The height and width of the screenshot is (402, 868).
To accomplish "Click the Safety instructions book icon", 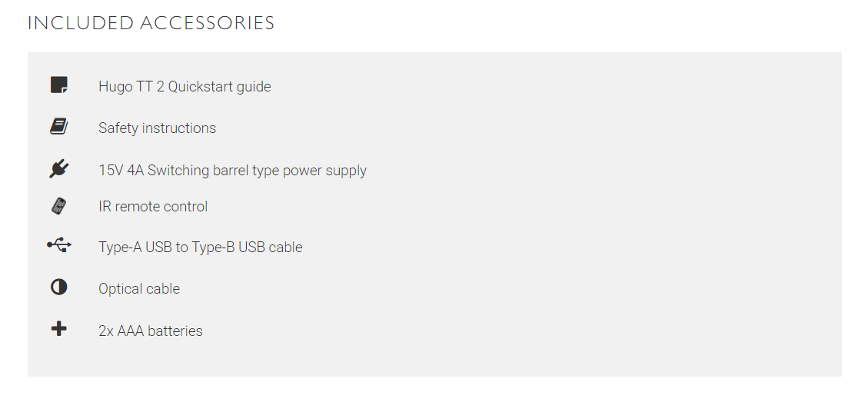I will click(59, 127).
